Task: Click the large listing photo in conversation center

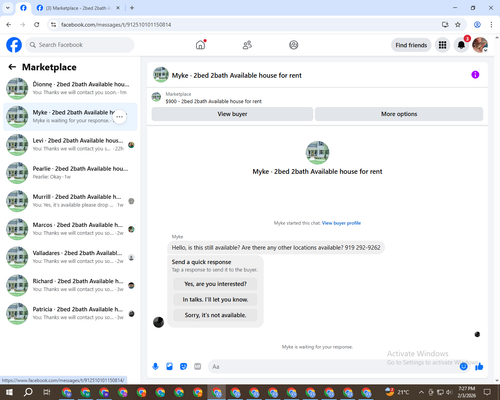Action: click(317, 153)
